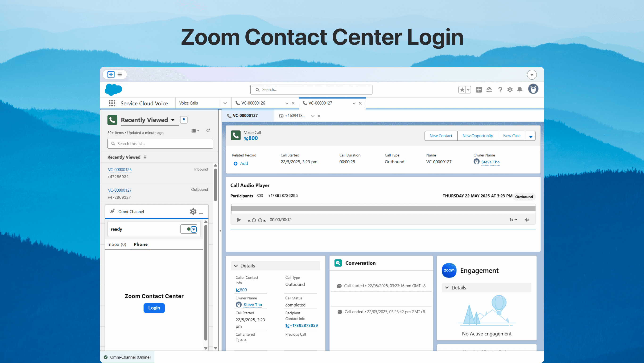
Task: Close the +1609418... subtab
Action: (319, 116)
